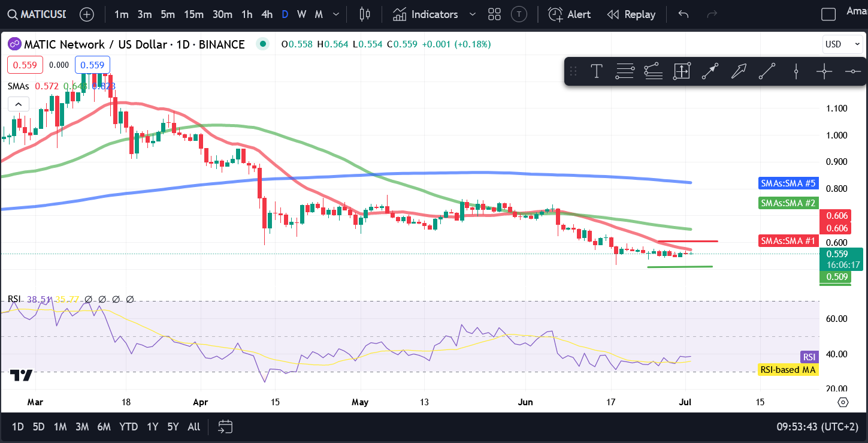Click the yellow RSI-based MA label
The image size is (868, 443).
[788, 370]
